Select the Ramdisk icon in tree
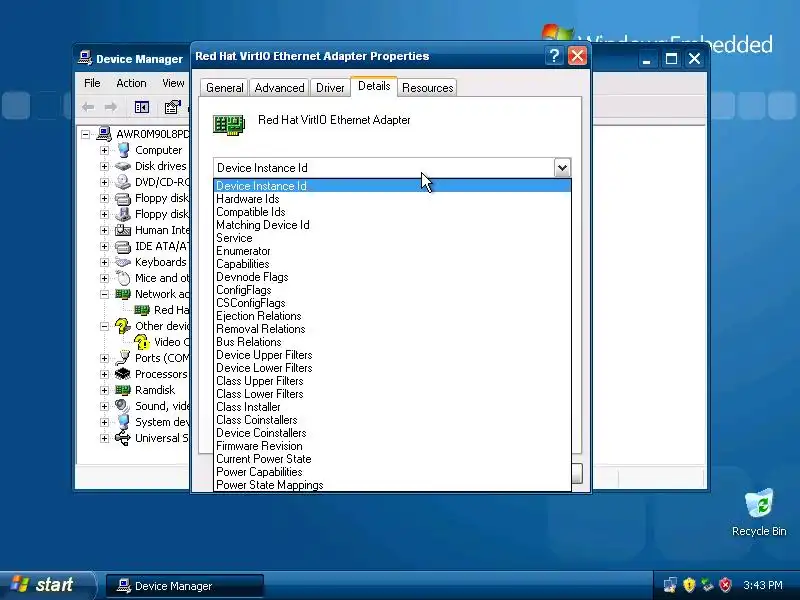Viewport: 800px width, 600px height. pos(123,390)
